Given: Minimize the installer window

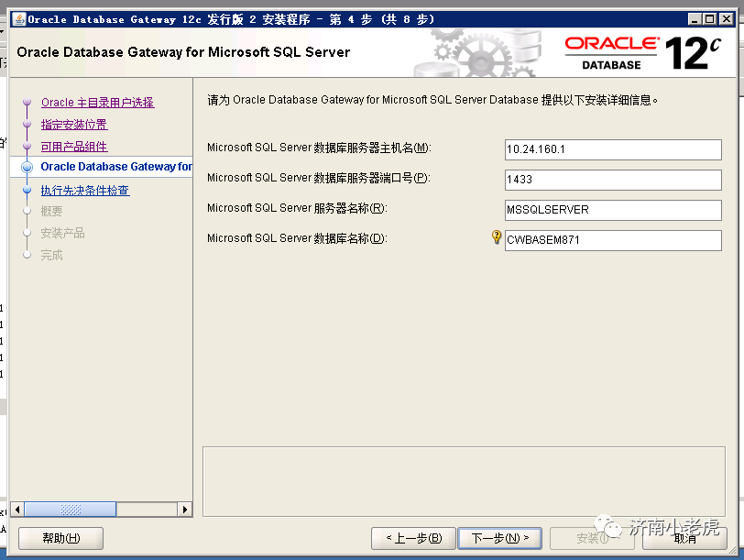Looking at the screenshot, I should point(695,19).
